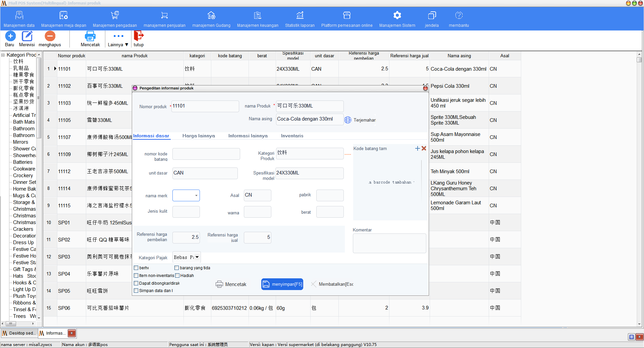Remove a barcode with the red X icon
Screen dimensions: 644x348
(x=424, y=148)
